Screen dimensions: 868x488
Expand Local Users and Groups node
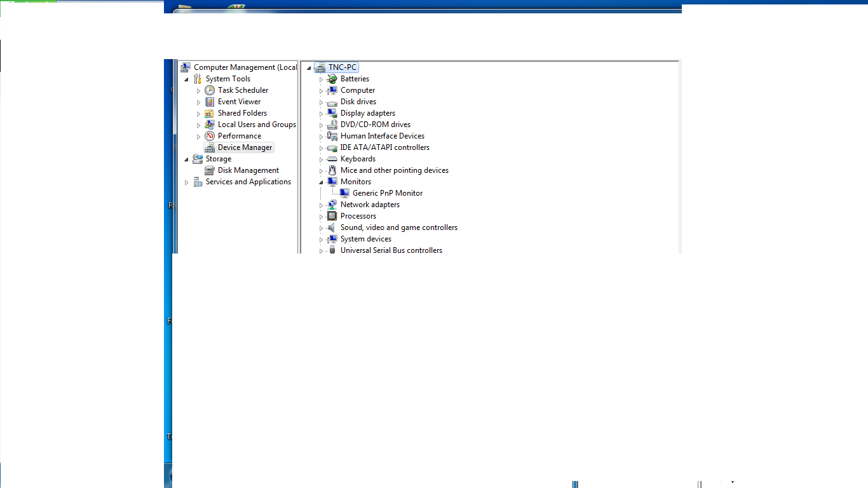coord(198,125)
